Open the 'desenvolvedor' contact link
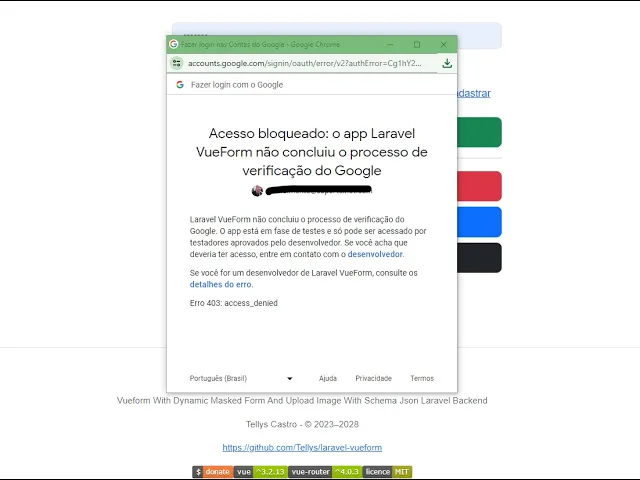Screen dimensions: 640x480 click(375, 254)
